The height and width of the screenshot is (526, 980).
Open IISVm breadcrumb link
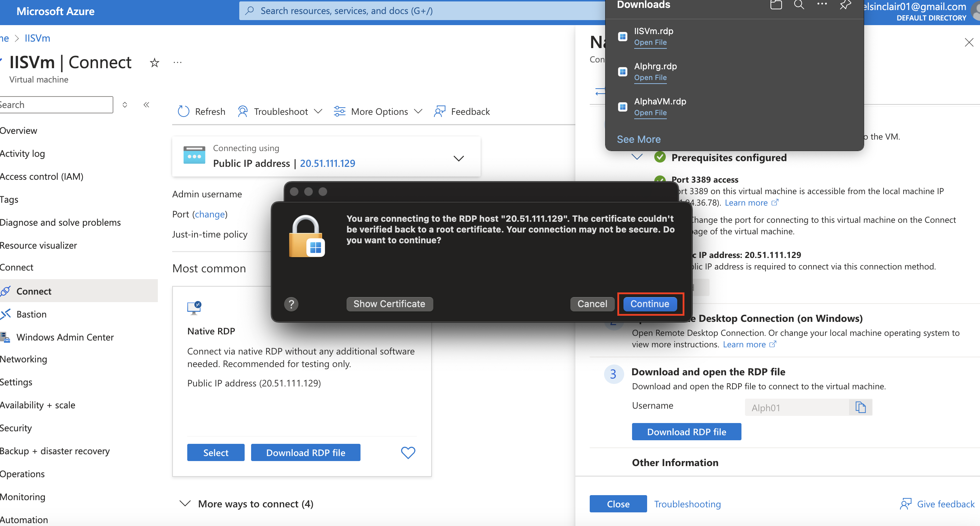pos(37,38)
